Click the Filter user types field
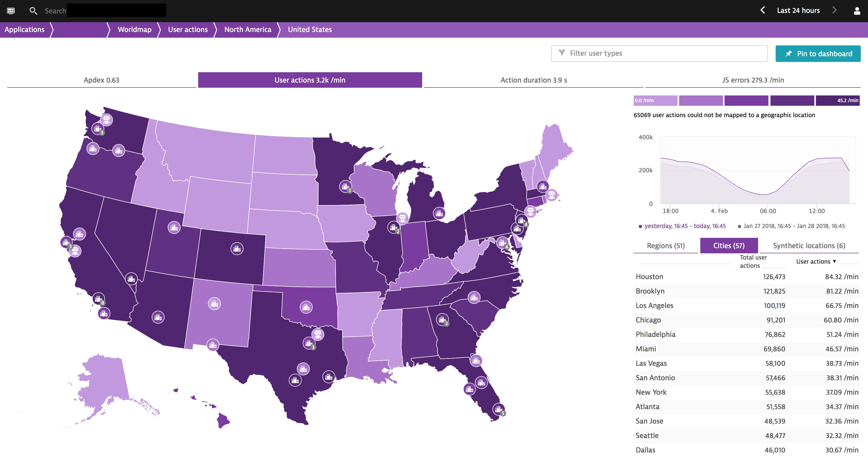 [659, 53]
